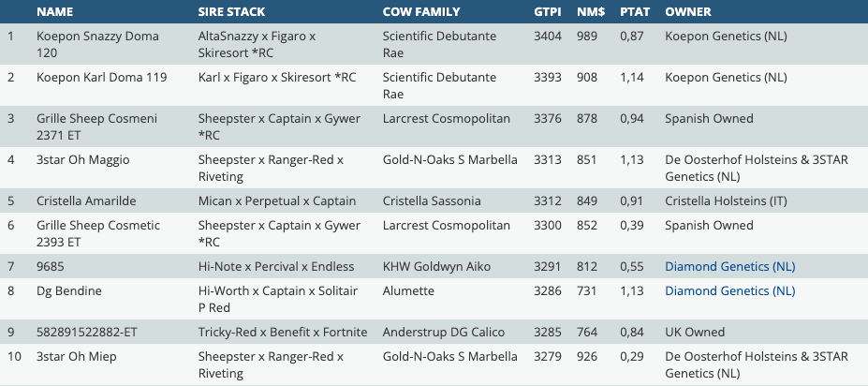Screen dimensions: 868x386
Task: Click the COW FAMILY column header
Action: tap(421, 12)
